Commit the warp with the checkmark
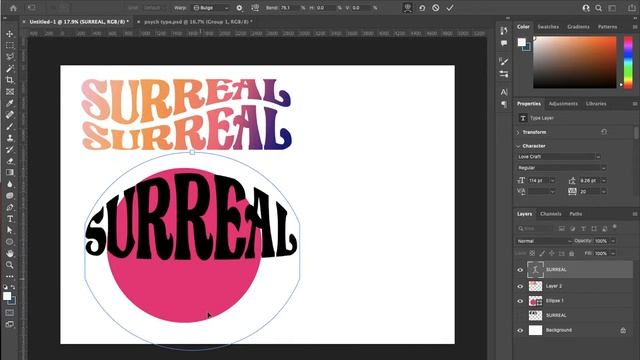Image resolution: width=640 pixels, height=360 pixels. 450,8
